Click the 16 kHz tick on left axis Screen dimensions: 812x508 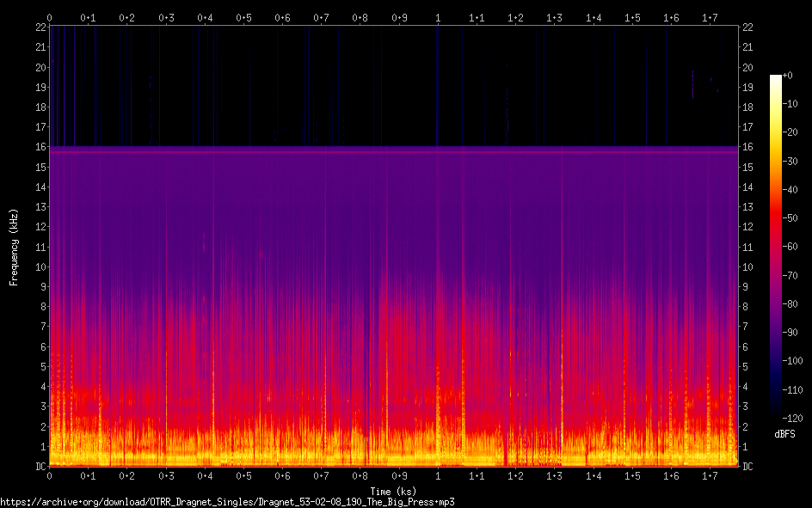39,147
